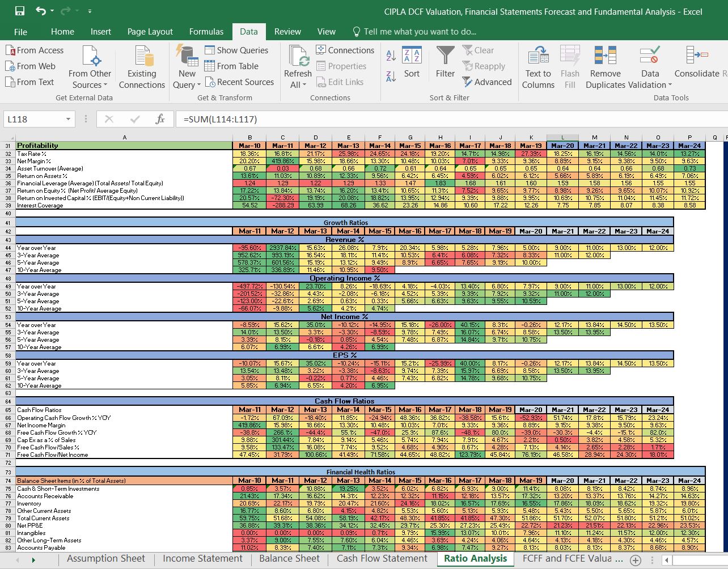Switch to the Review tab
This screenshot has height=569, width=728.
tap(287, 32)
